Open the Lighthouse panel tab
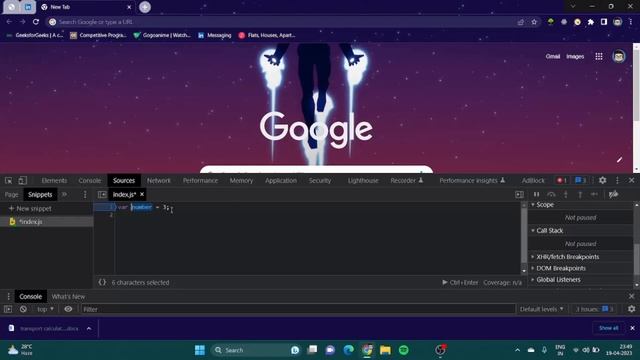Viewport: 640px width, 360px height. (x=363, y=180)
